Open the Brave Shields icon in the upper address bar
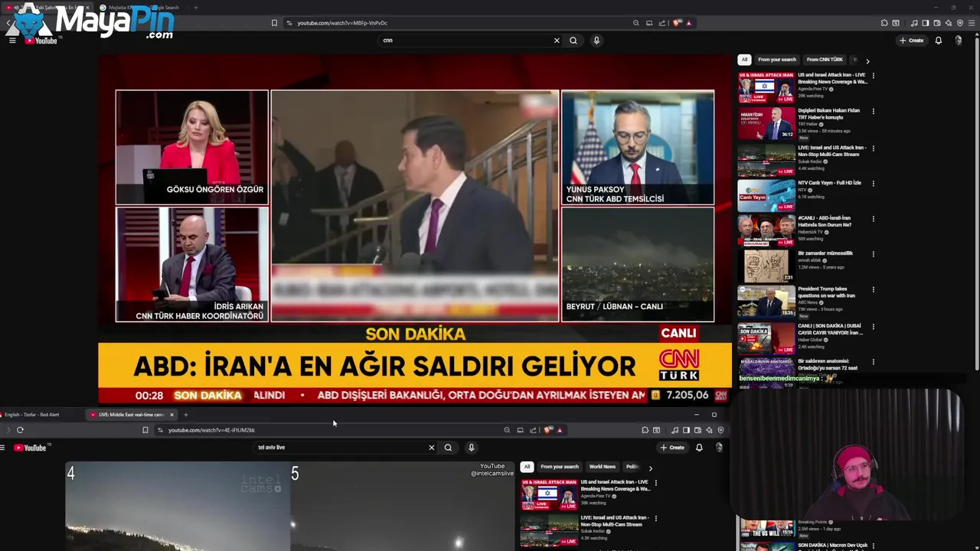The height and width of the screenshot is (551, 980). (x=677, y=23)
